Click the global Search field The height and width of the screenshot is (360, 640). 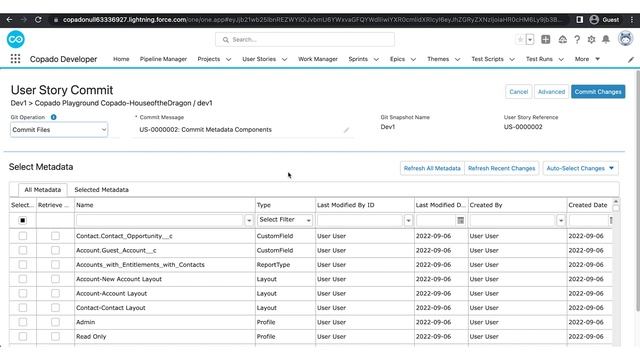pyautogui.click(x=305, y=40)
